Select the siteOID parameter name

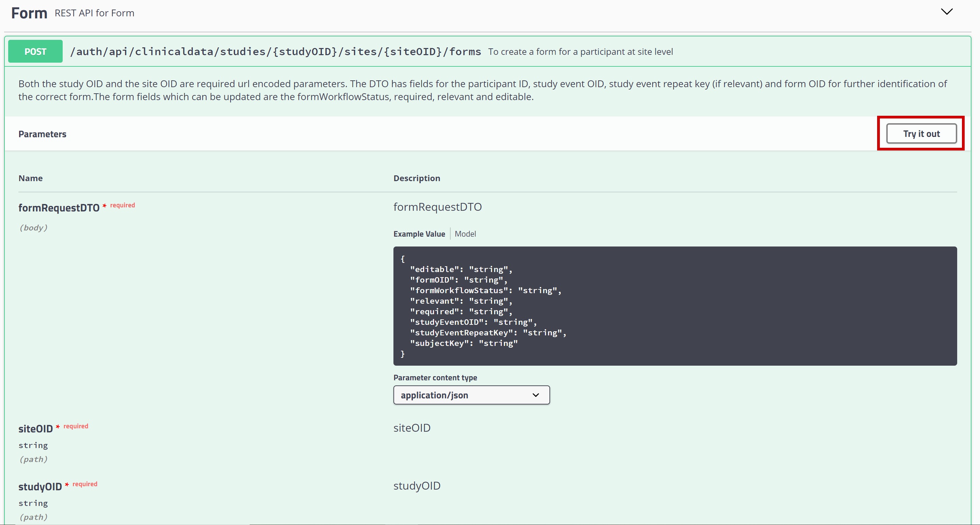(x=35, y=428)
